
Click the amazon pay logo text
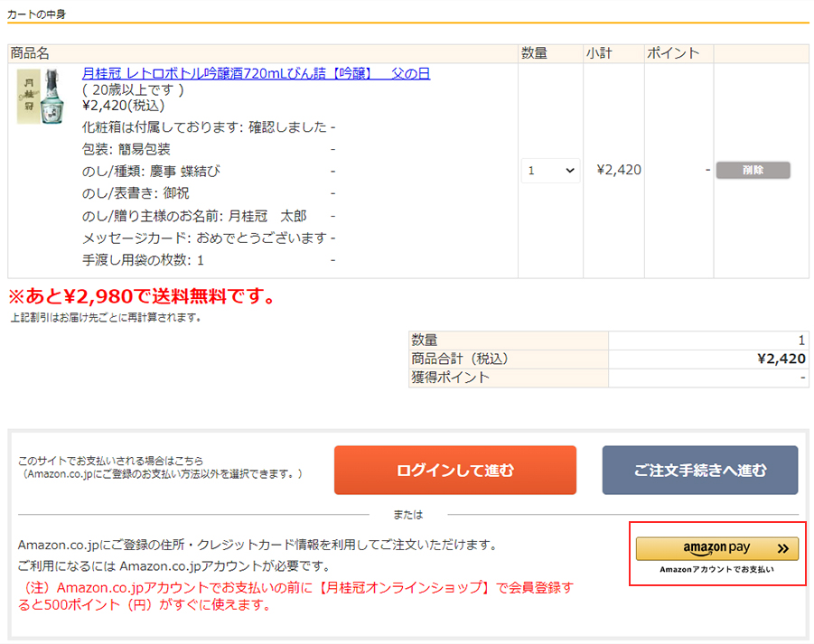(716, 548)
